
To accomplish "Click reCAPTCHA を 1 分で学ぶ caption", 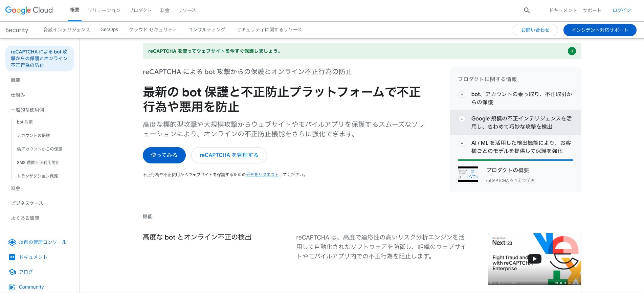I will pyautogui.click(x=510, y=181).
